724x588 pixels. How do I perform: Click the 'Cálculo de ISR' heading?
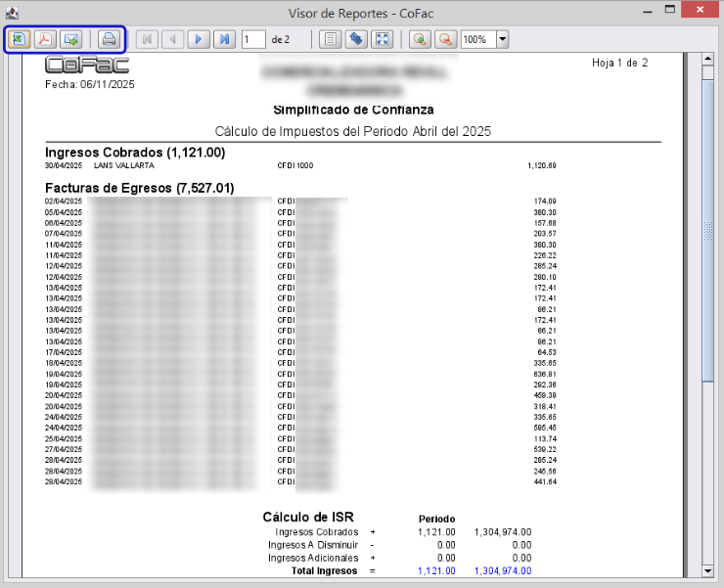tap(308, 517)
